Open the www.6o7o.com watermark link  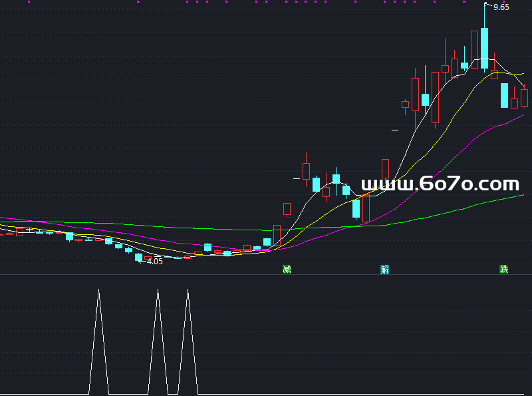pyautogui.click(x=440, y=184)
